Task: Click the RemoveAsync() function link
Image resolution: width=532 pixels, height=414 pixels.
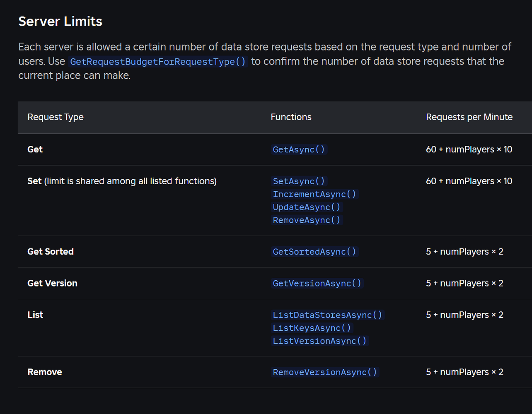Action: pyautogui.click(x=307, y=220)
